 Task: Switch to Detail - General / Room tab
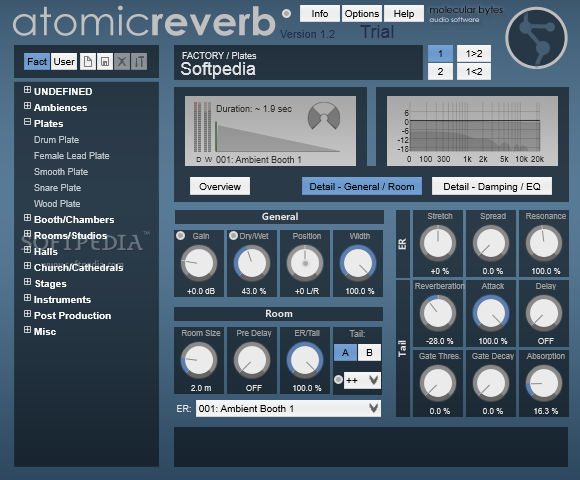362,186
